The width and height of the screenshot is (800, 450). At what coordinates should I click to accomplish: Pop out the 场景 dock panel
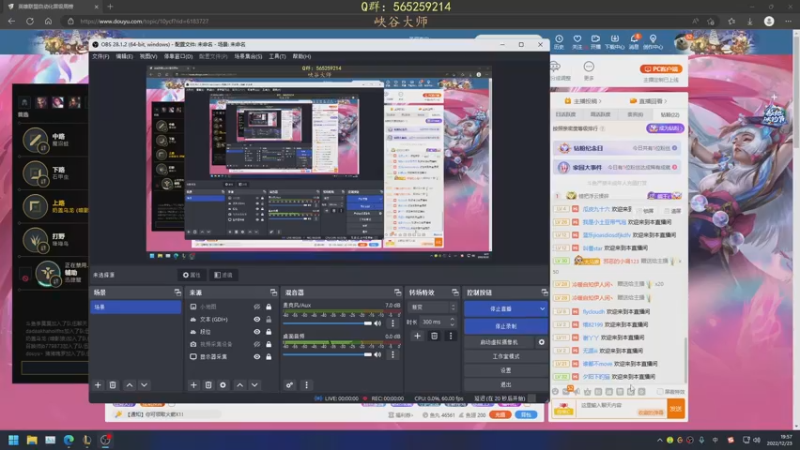178,292
